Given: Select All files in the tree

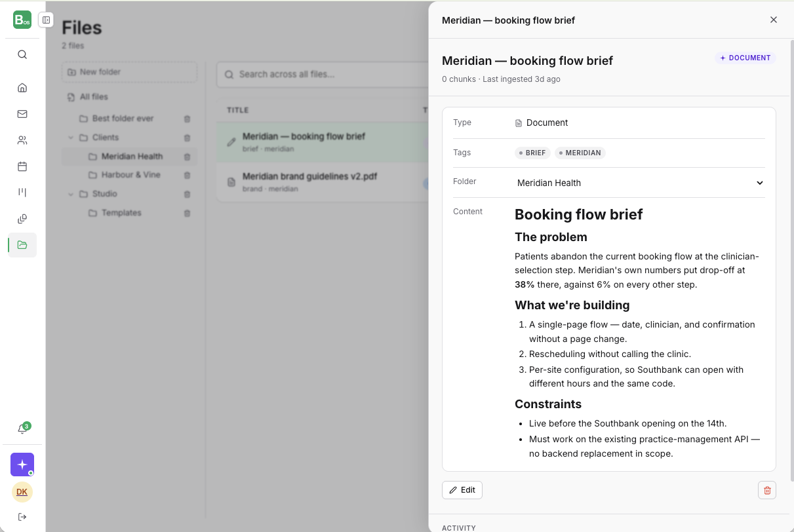Looking at the screenshot, I should 94,97.
